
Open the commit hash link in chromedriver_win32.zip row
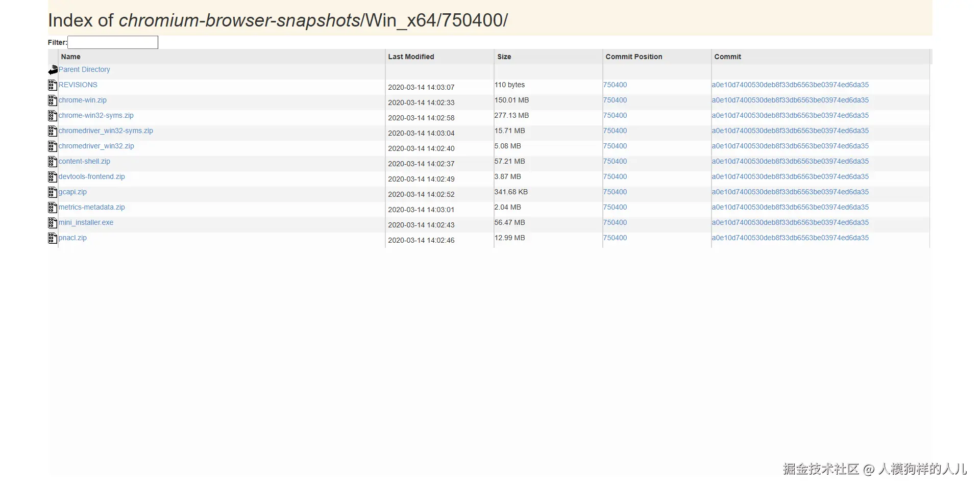(x=790, y=146)
